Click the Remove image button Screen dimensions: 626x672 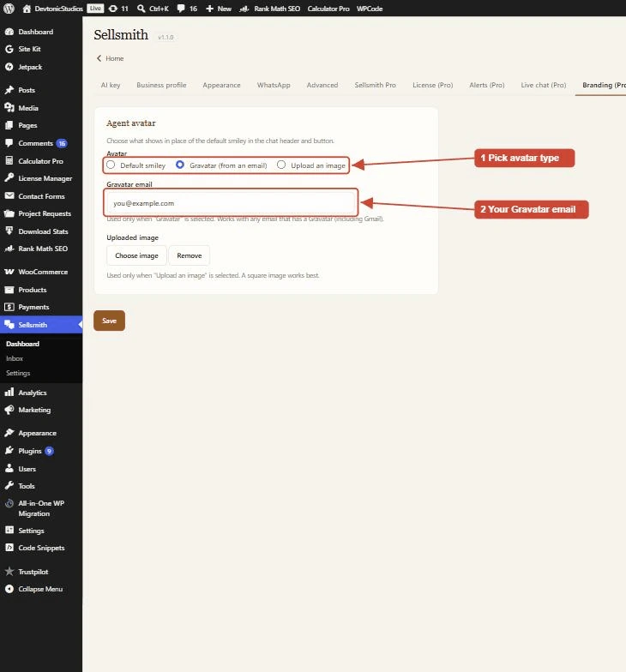click(189, 255)
